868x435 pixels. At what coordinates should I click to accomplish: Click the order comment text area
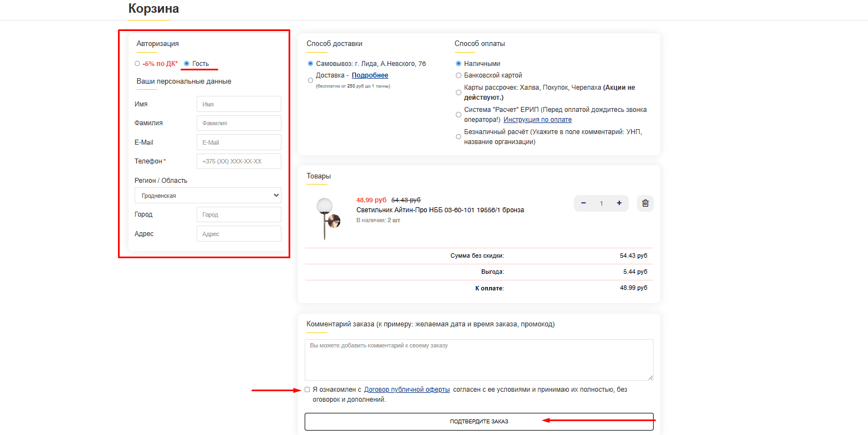(479, 360)
